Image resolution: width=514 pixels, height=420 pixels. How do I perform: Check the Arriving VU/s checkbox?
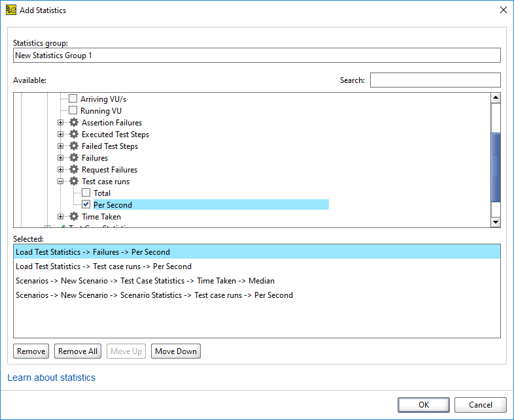pyautogui.click(x=73, y=99)
